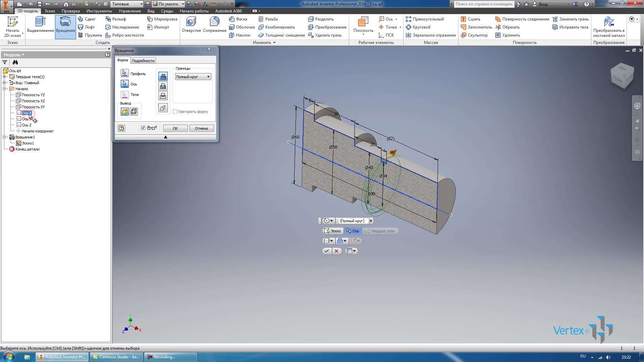
Task: Select Эскиз1 item in model tree
Action: click(x=28, y=143)
